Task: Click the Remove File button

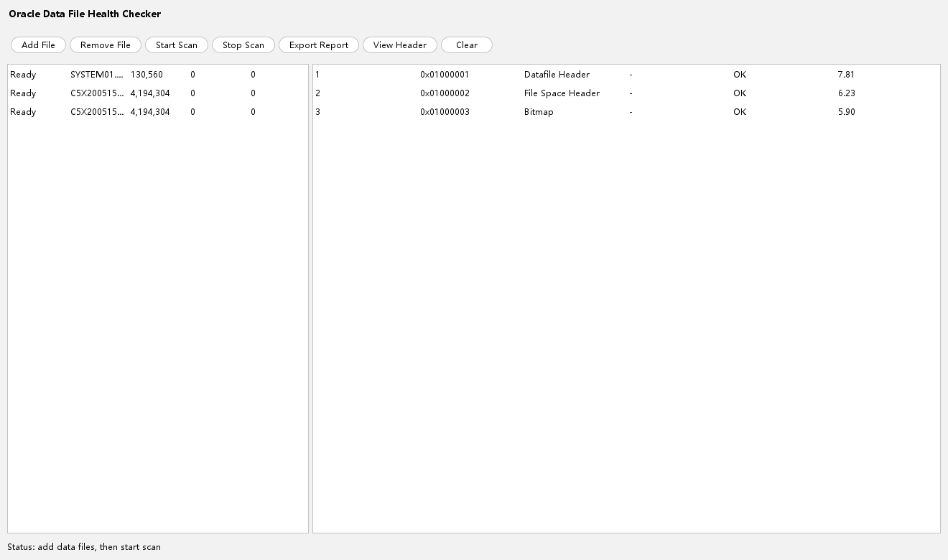Action: click(x=106, y=45)
